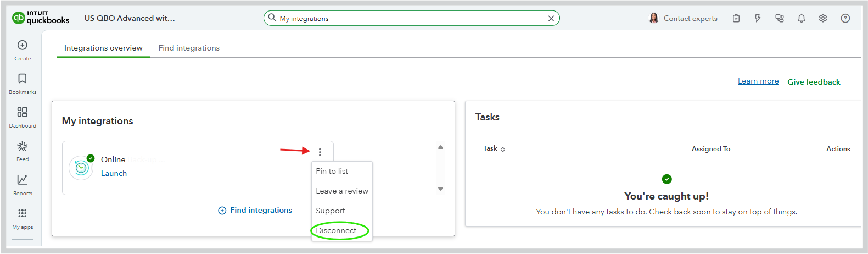Image resolution: width=868 pixels, height=254 pixels.
Task: Choose Pin to list menu option
Action: (x=332, y=171)
